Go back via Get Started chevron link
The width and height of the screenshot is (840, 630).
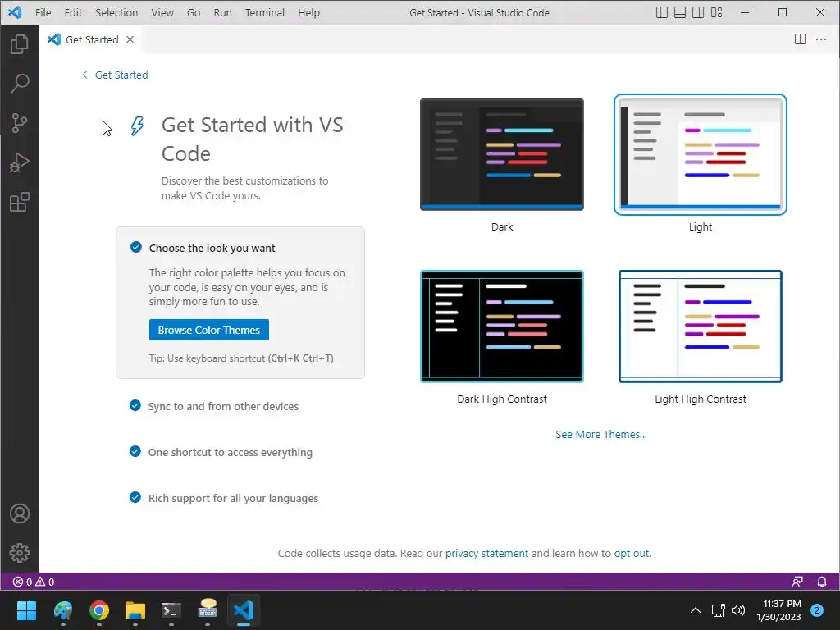pos(115,75)
